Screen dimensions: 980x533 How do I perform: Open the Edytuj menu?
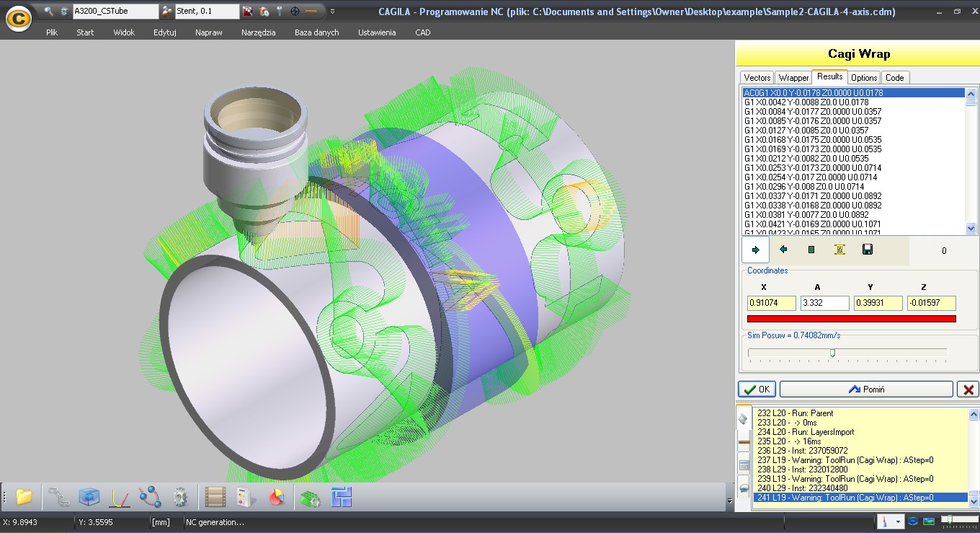pos(165,32)
